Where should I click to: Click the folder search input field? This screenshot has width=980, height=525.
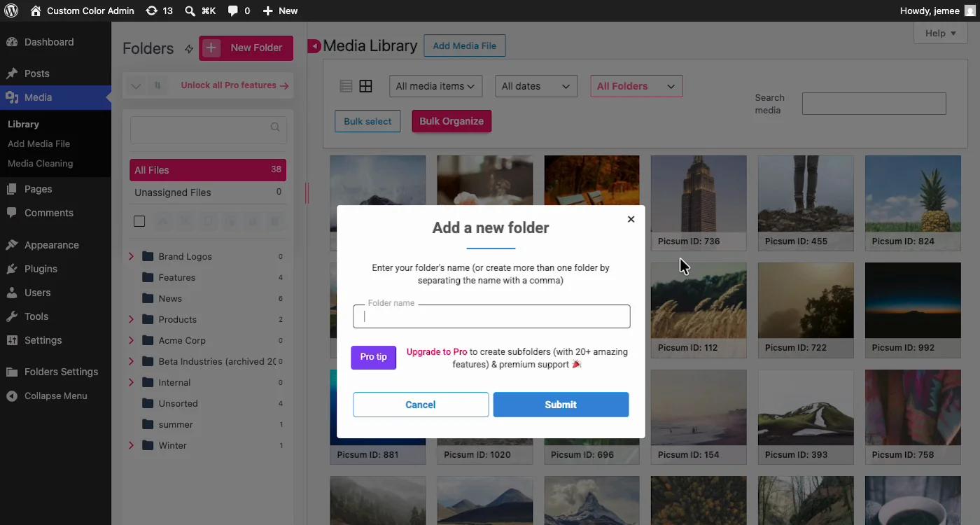209,129
